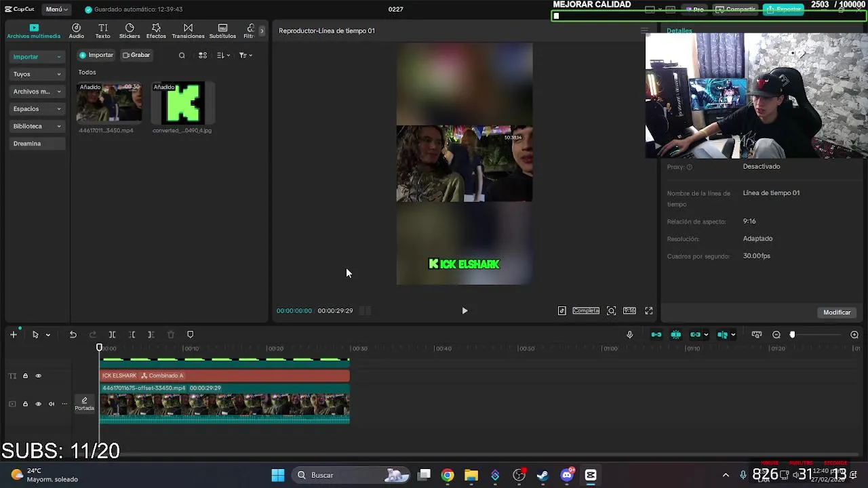Select the ICK ELSHARK Combinado A clip

(x=224, y=375)
